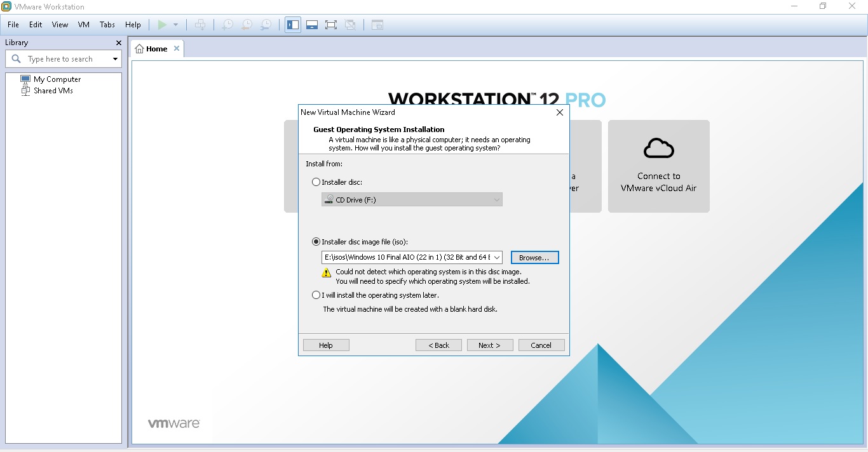The image size is (868, 452).
Task: Click the Enter Full Screen mode icon
Action: [x=330, y=25]
